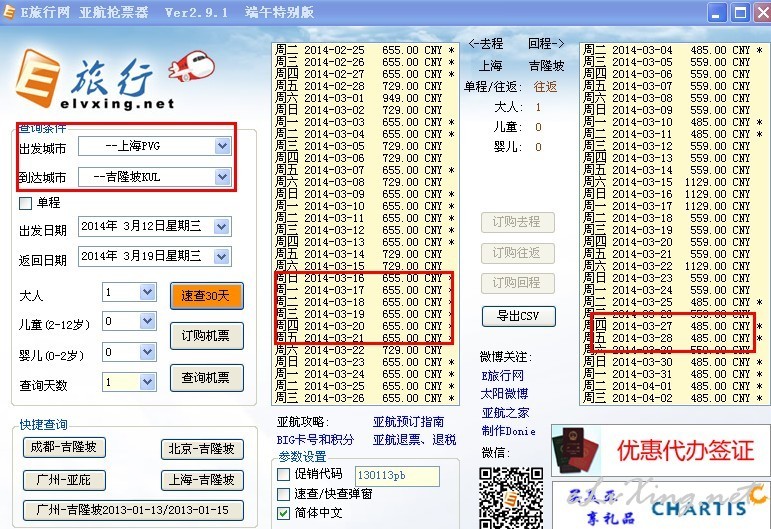The image size is (771, 529).
Task: Expand the 婴儿 (0-2岁) count dropdown
Action: point(148,352)
